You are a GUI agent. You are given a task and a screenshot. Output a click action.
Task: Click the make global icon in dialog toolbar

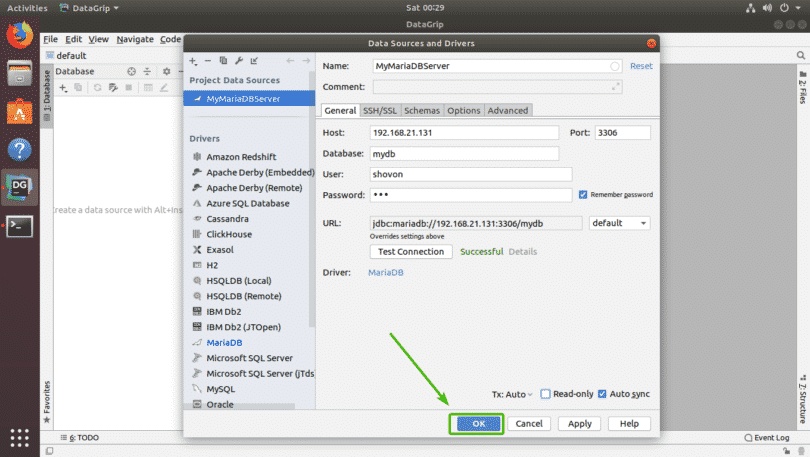(x=254, y=61)
